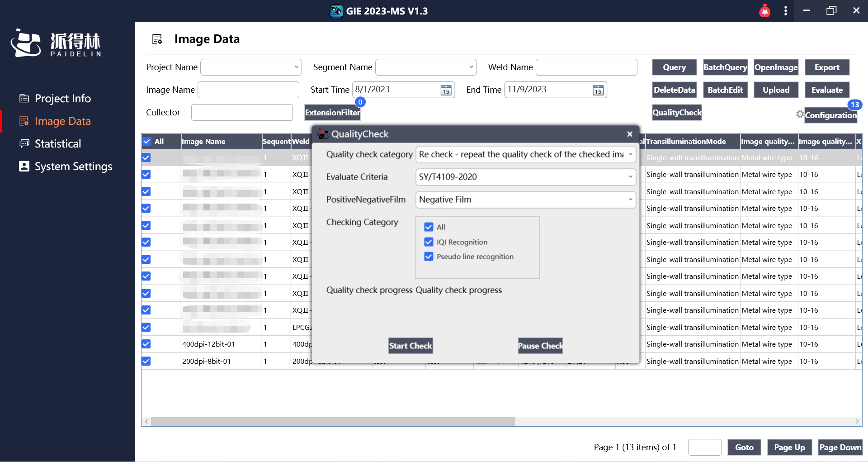Open Start Time calendar picker icon
The height and width of the screenshot is (462, 868).
point(446,90)
